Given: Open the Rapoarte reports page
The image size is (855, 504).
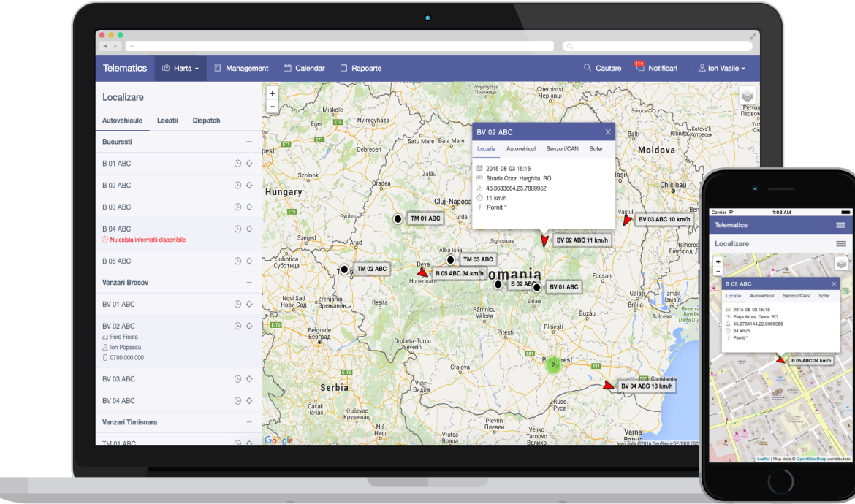Looking at the screenshot, I should [360, 68].
